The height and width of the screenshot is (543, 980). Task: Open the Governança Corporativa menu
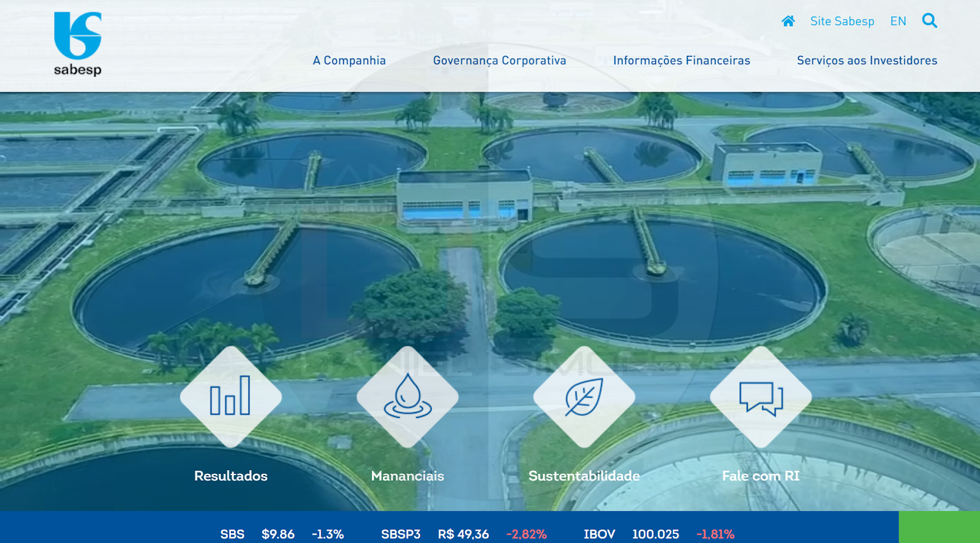(500, 61)
